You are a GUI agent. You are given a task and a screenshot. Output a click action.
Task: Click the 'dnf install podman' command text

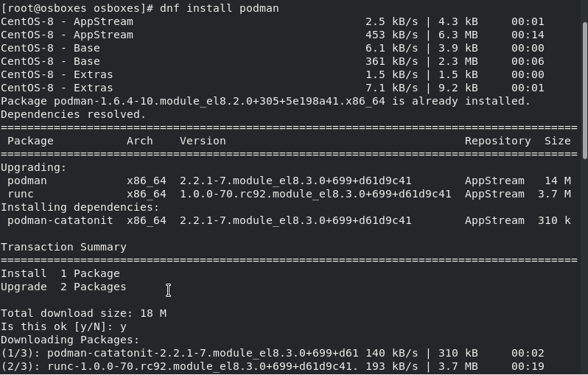point(220,8)
